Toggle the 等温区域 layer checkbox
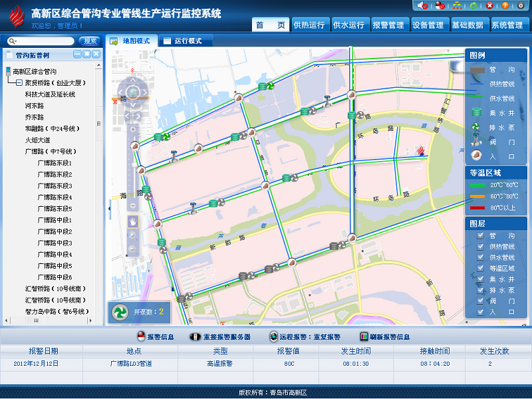 [x=481, y=268]
